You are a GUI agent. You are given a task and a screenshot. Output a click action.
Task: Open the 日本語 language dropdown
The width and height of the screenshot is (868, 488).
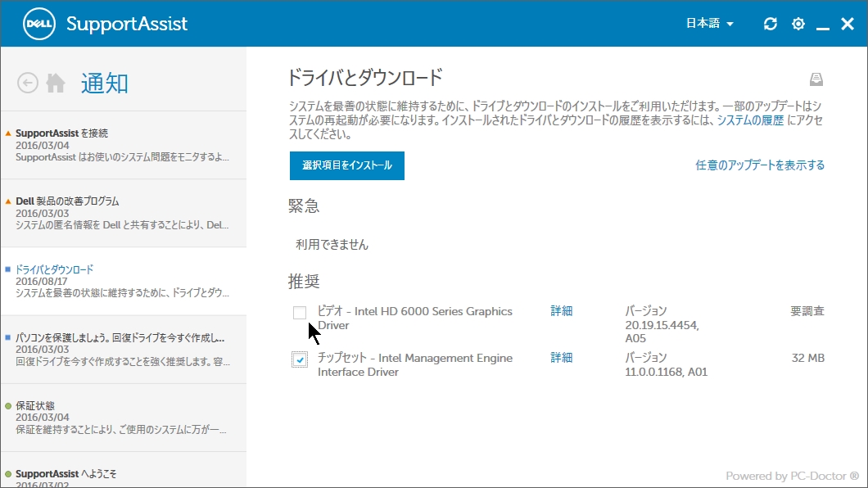710,23
